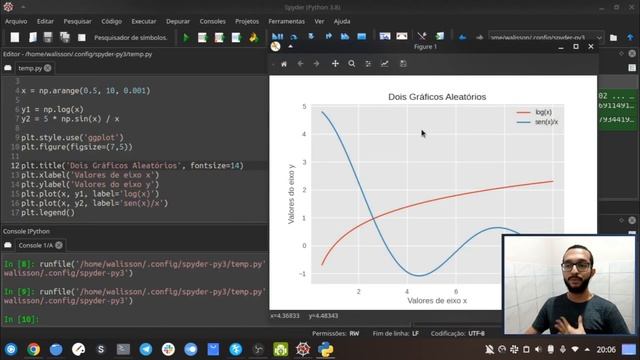Screen dimensions: 640x360
Task: Click the Save file icon in toolbar
Action: click(48, 38)
